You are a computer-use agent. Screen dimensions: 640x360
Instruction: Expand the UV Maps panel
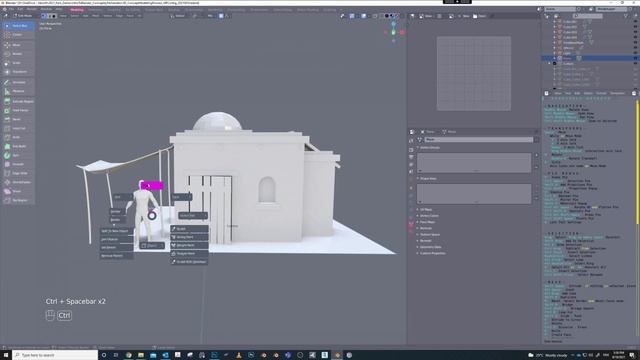(x=425, y=209)
